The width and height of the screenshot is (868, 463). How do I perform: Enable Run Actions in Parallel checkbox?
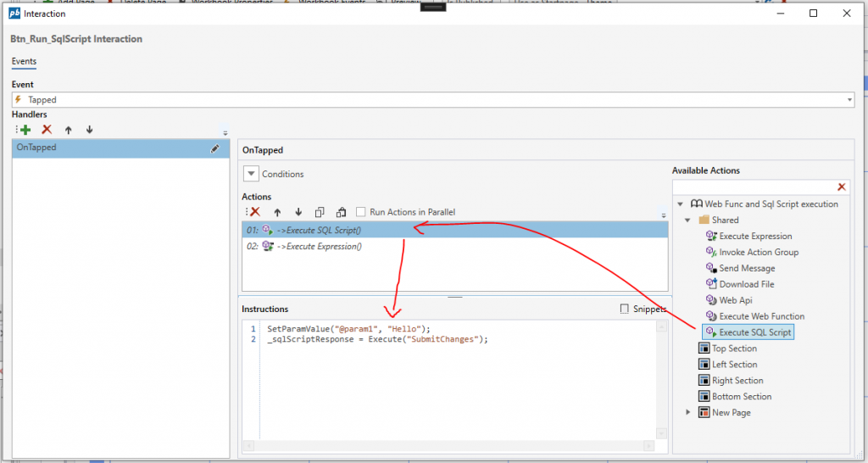click(361, 212)
